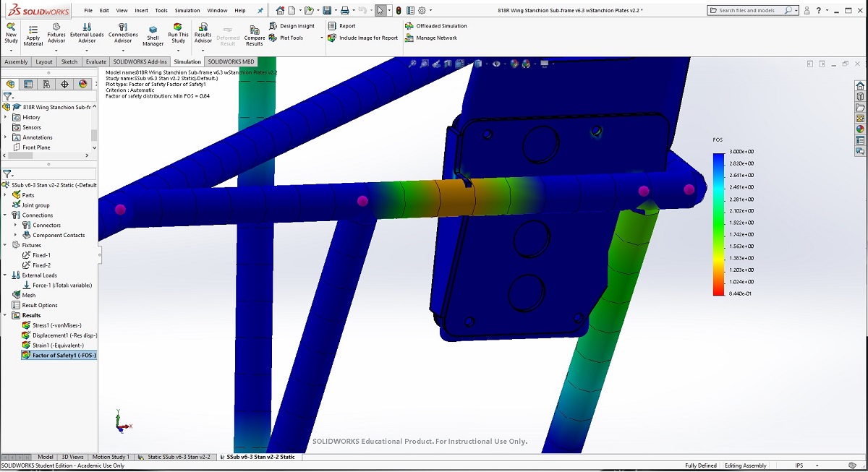Open the File menu
Image resolution: width=868 pixels, height=472 pixels.
[x=88, y=11]
